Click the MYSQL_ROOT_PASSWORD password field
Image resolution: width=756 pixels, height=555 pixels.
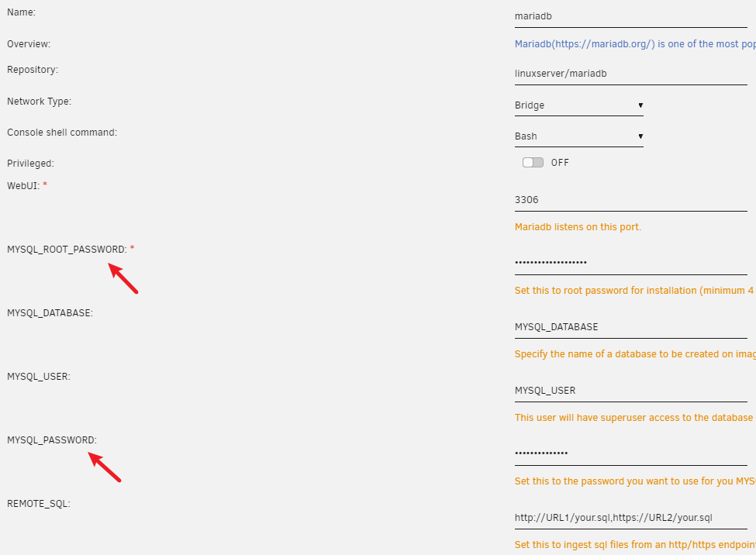[630, 264]
